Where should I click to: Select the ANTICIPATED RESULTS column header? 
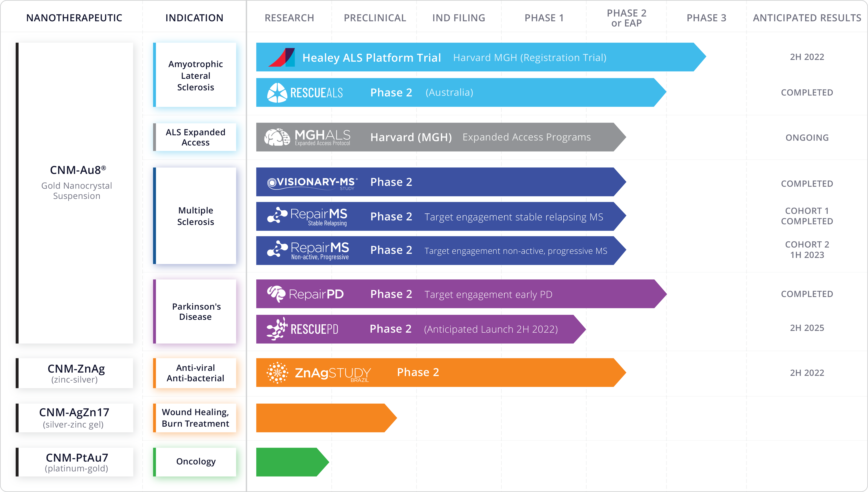point(807,18)
